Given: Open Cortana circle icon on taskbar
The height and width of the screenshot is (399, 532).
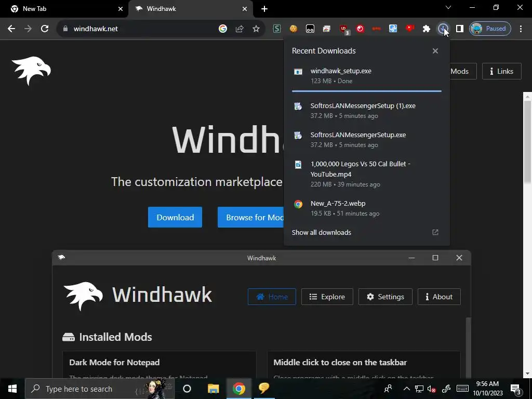Looking at the screenshot, I should pos(187,389).
